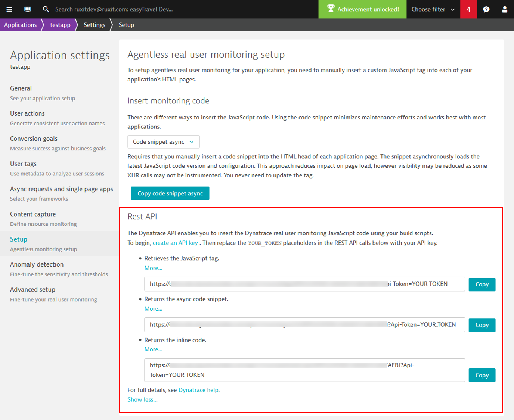This screenshot has height=420, width=514.
Task: Copy the inline code URL
Action: click(x=482, y=375)
